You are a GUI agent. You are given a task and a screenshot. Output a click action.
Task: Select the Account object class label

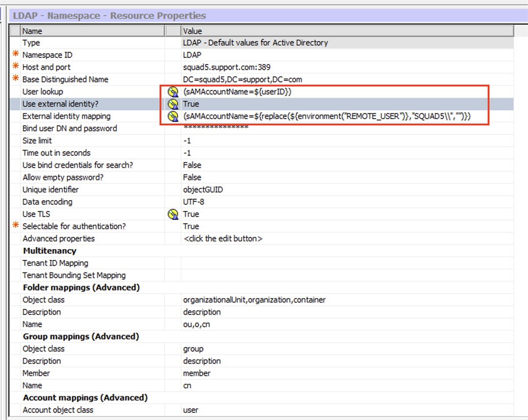[x=58, y=410]
